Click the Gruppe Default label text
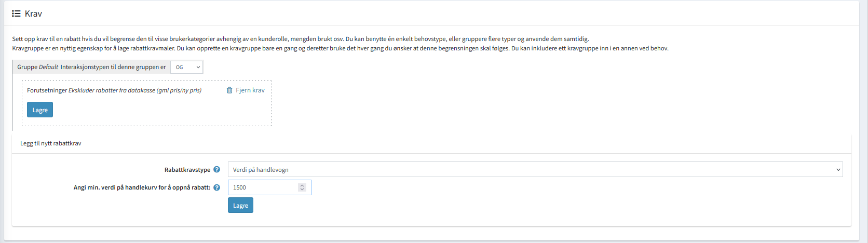 pyautogui.click(x=37, y=67)
